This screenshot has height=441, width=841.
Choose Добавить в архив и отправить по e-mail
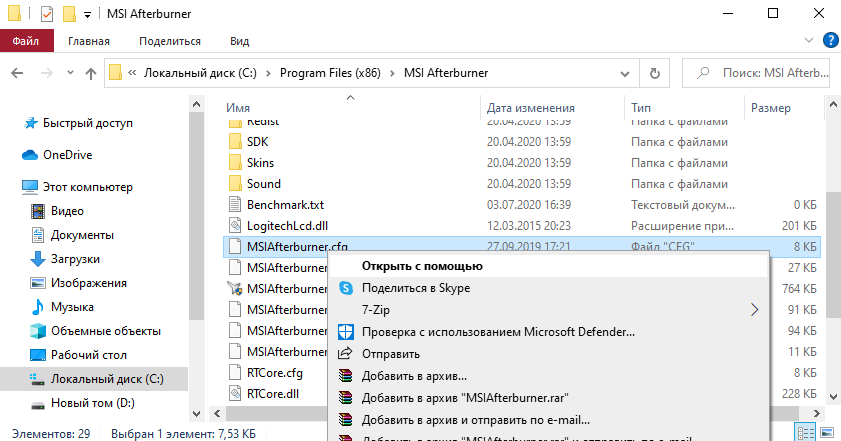548,420
